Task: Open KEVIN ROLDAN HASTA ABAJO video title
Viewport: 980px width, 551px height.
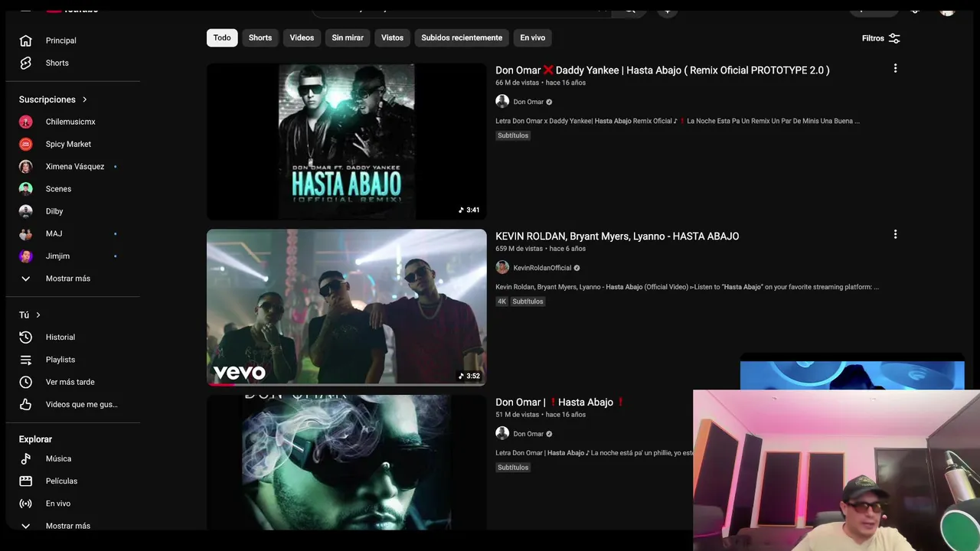Action: [617, 236]
